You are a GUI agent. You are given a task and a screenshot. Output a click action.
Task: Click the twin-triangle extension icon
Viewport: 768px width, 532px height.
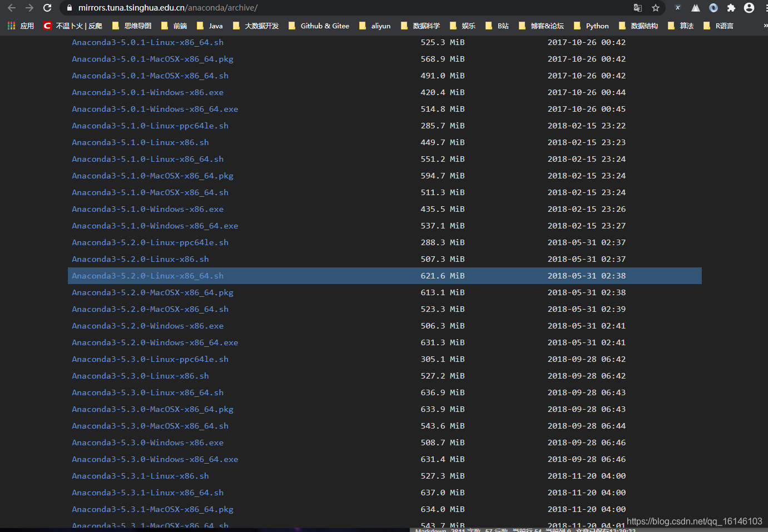tap(696, 8)
